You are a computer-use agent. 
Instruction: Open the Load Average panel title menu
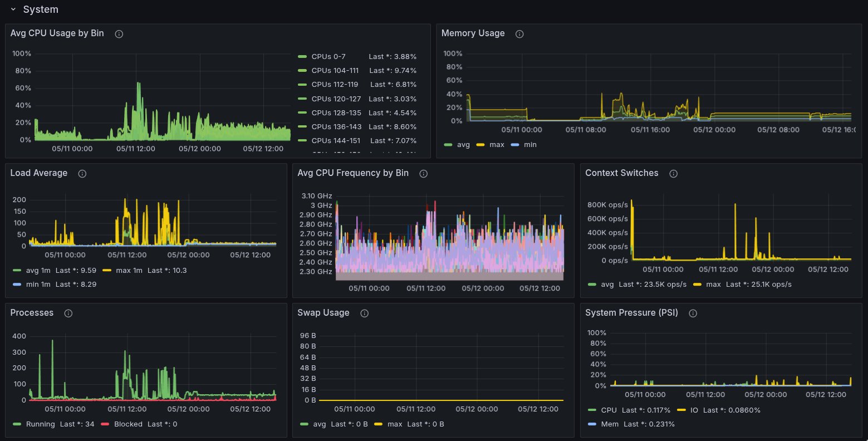tap(38, 173)
